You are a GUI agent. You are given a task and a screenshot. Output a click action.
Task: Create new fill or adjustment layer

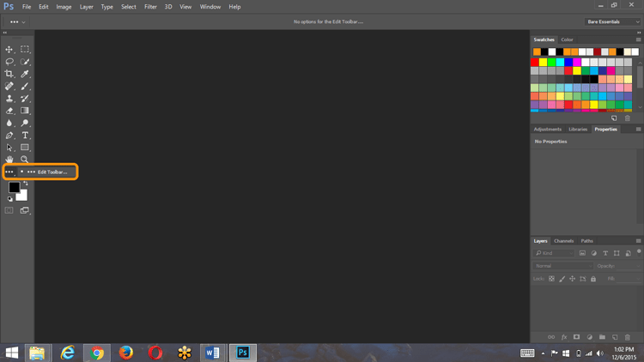coord(589,337)
